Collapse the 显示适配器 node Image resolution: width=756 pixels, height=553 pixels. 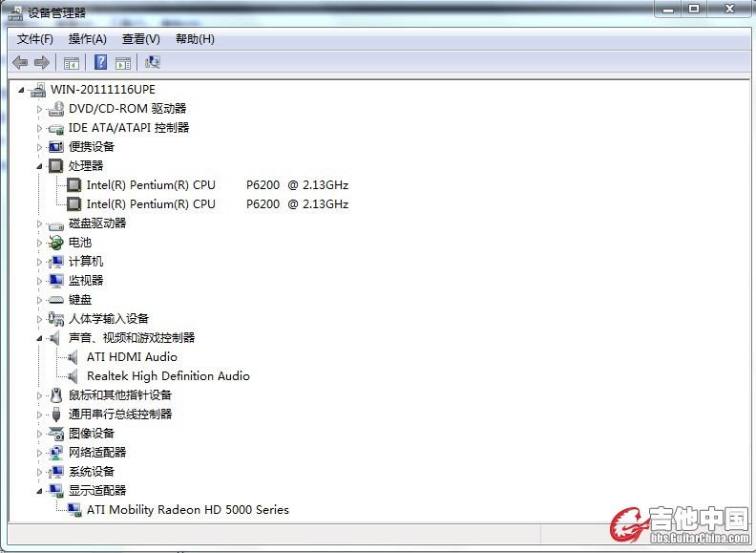pyautogui.click(x=40, y=491)
